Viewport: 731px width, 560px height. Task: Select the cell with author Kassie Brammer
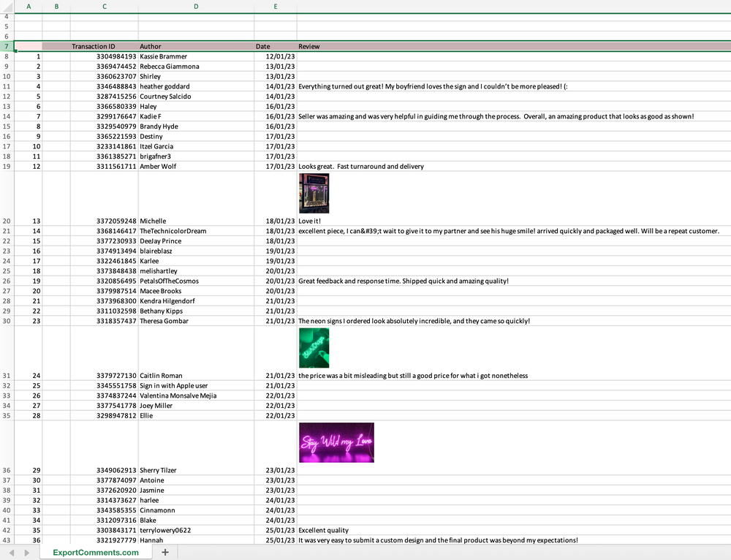(196, 56)
